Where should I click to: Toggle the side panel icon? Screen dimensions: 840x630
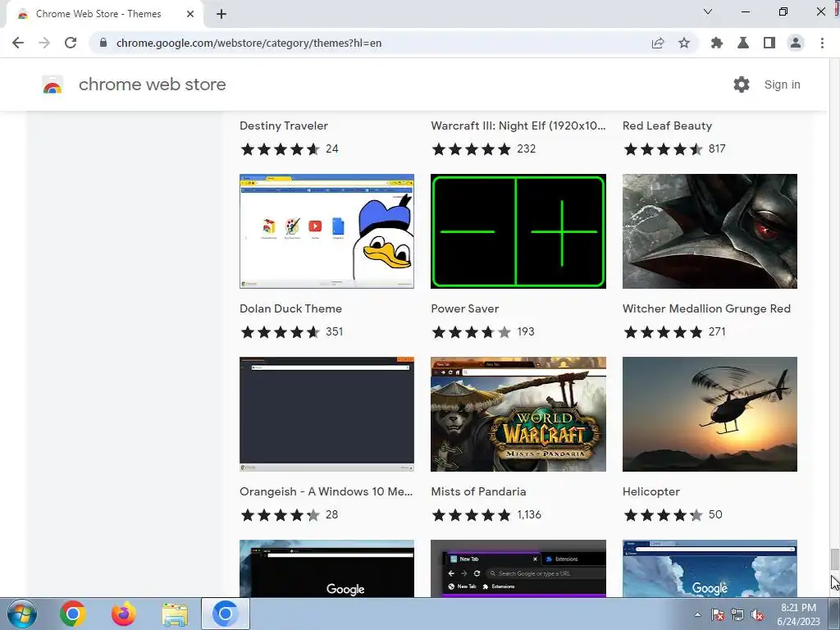(769, 43)
